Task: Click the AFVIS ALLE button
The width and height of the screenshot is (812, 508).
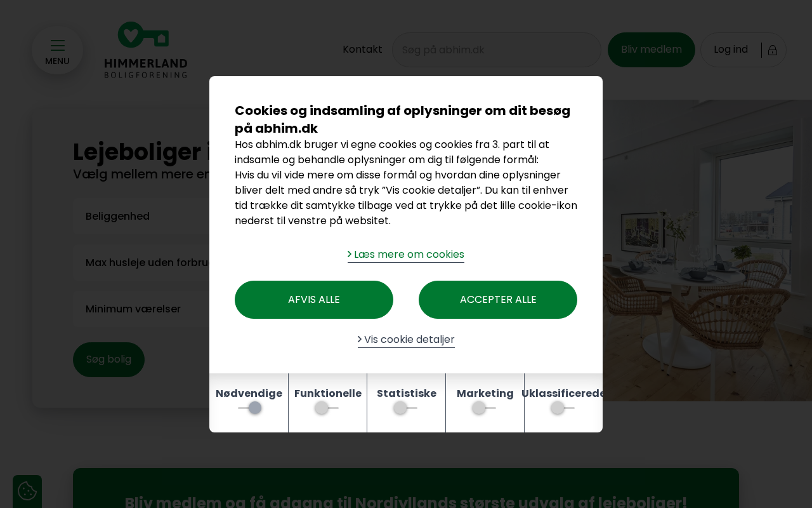Action: click(x=314, y=300)
